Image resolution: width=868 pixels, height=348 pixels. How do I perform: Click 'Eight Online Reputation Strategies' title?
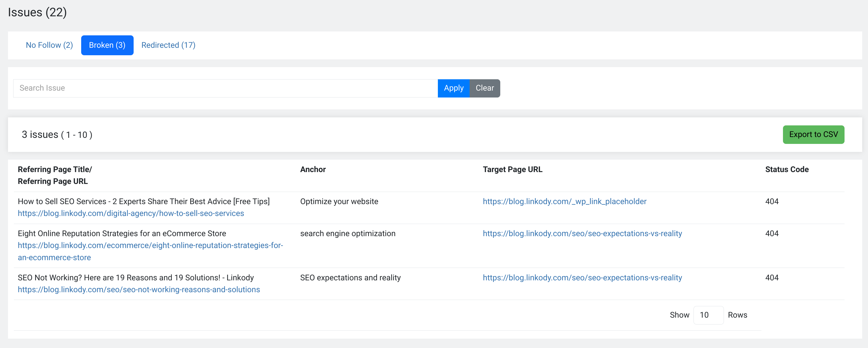click(122, 234)
